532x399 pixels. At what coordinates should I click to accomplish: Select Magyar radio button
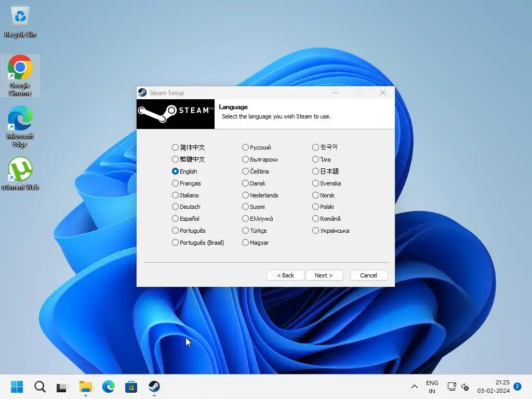click(256, 243)
